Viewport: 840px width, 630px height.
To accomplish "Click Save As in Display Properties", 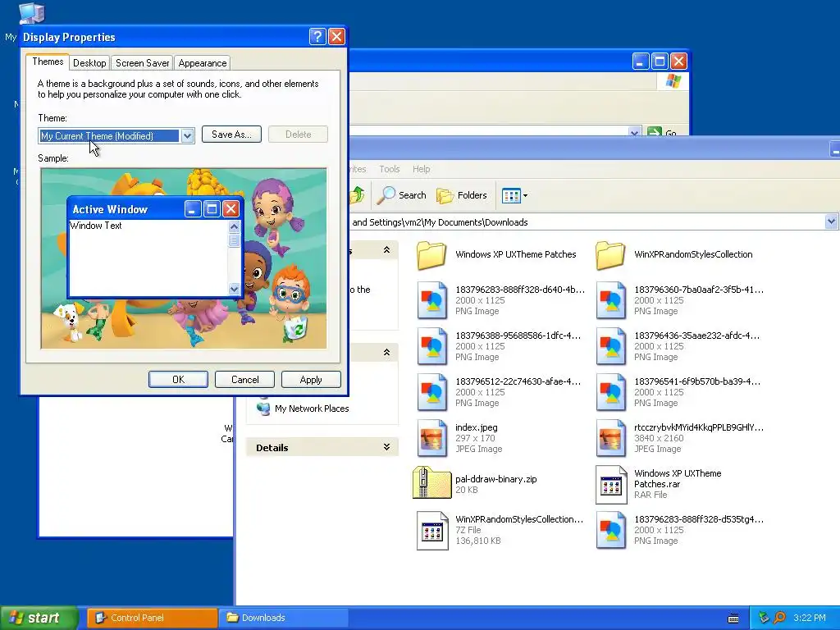I will click(x=231, y=135).
